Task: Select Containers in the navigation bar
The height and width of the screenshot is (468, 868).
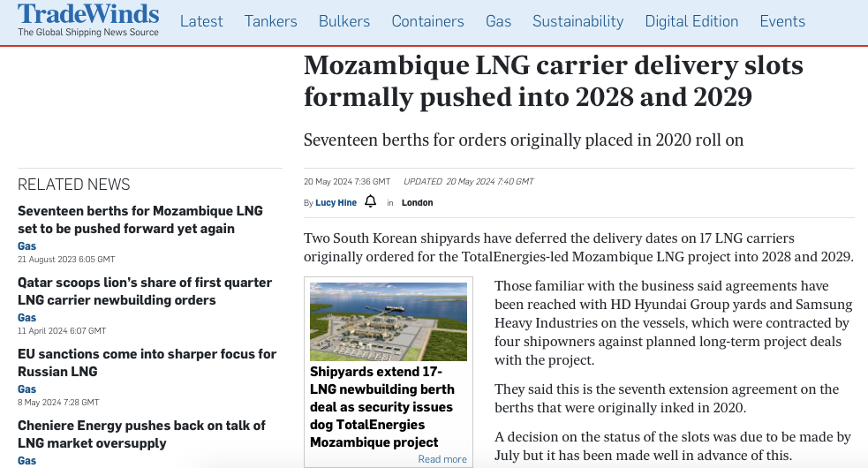Action: click(x=428, y=21)
